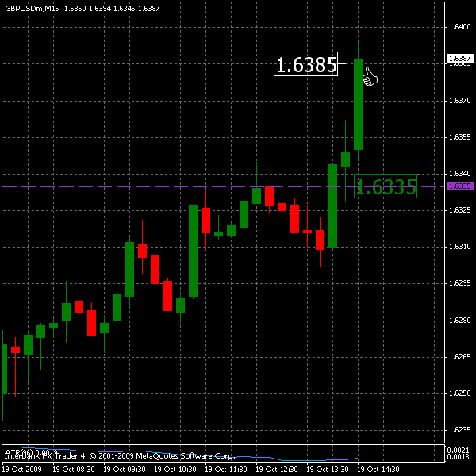Click the 0.0021 ATR scale value
The width and height of the screenshot is (476, 476).
pos(459,450)
